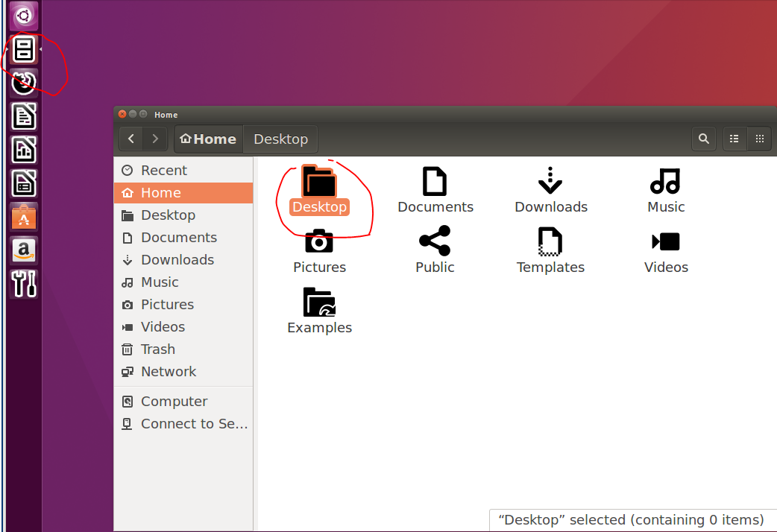777x532 pixels.
Task: Select the Downloads folder icon
Action: 550,181
